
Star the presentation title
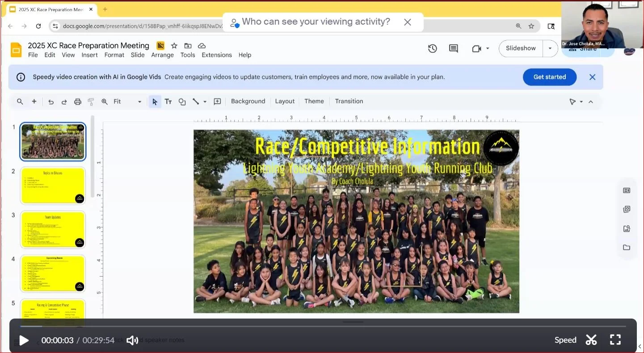(x=174, y=46)
